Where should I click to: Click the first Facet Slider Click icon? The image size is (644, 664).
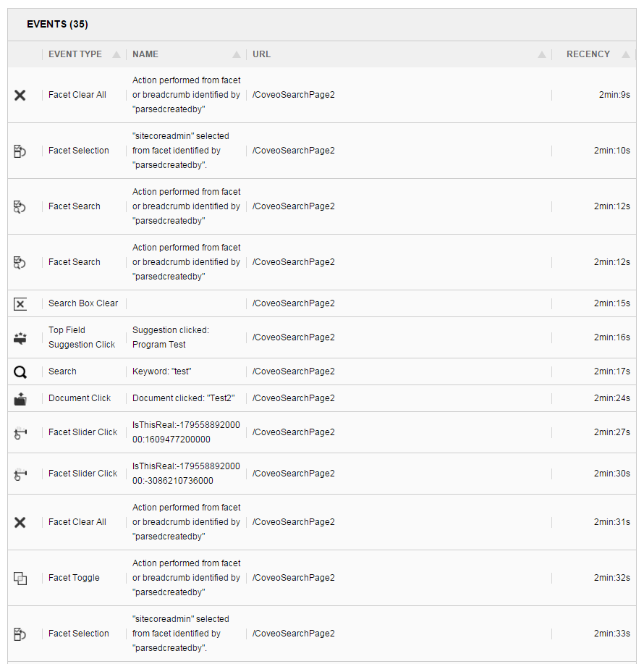tap(20, 432)
